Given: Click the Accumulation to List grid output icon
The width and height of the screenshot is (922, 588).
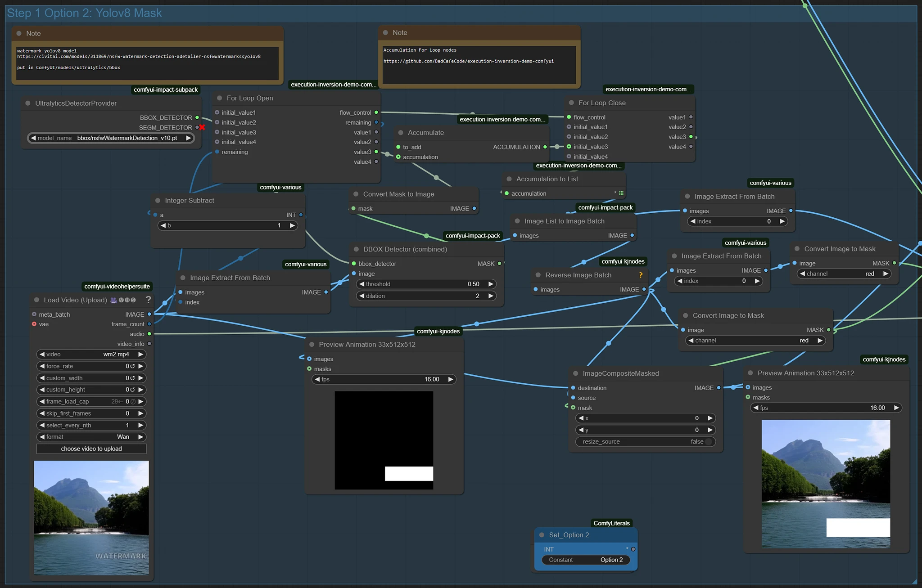Looking at the screenshot, I should (621, 193).
